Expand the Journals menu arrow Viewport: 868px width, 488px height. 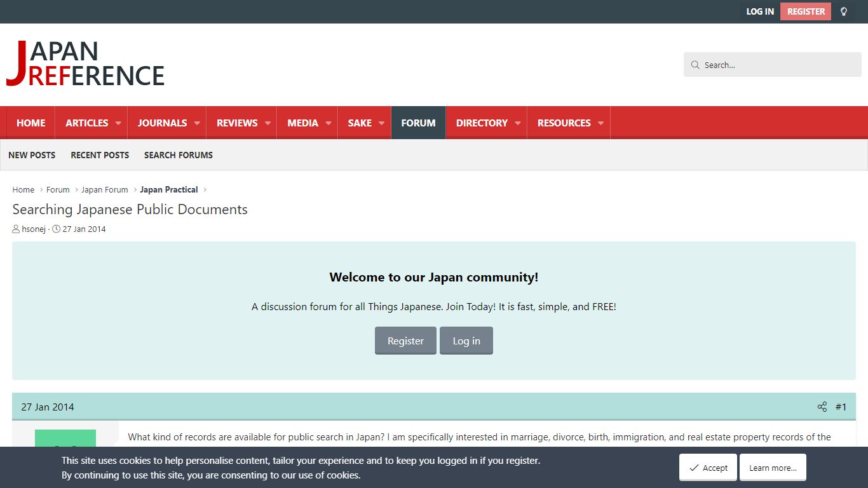[197, 123]
